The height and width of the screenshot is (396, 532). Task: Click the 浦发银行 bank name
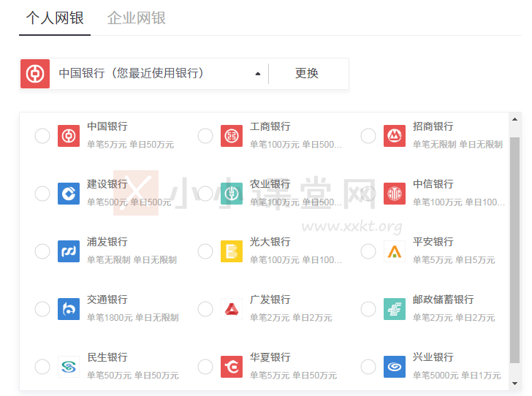point(107,242)
